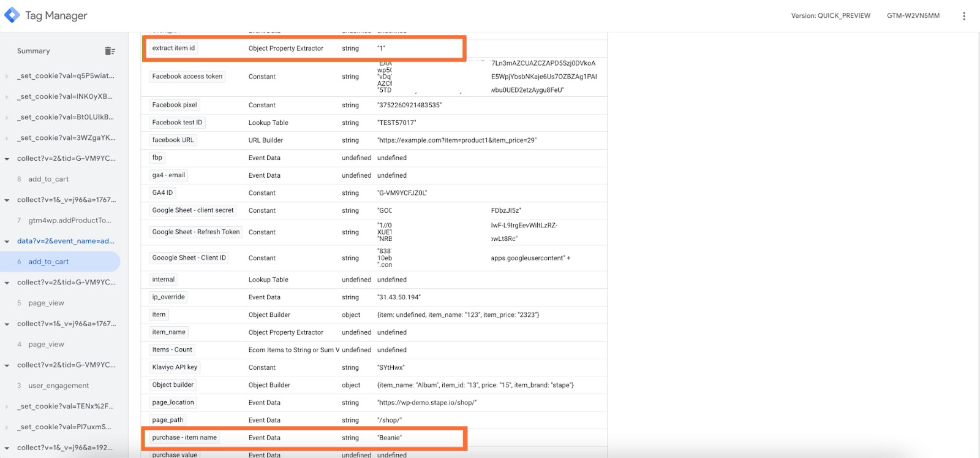The image size is (980, 458).
Task: Open the 'page_location' variable chip
Action: (x=173, y=402)
